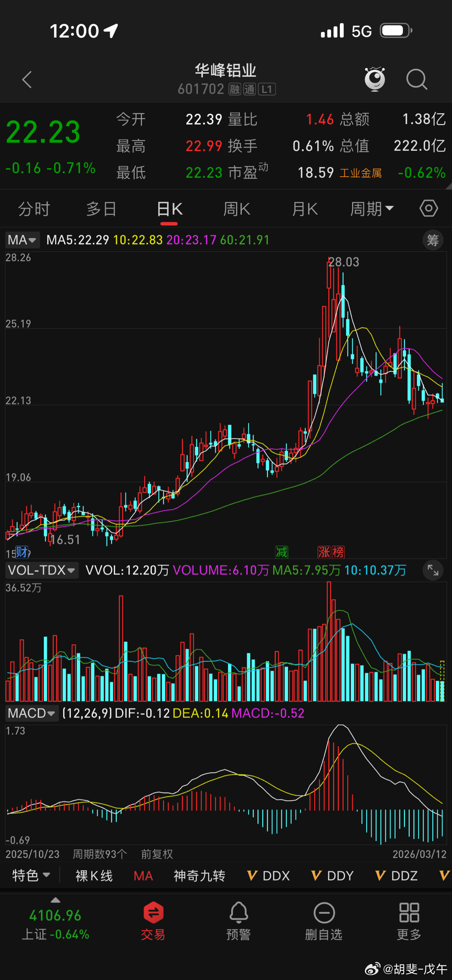
Task: Switch to 分时 intraday tab
Action: (34, 208)
